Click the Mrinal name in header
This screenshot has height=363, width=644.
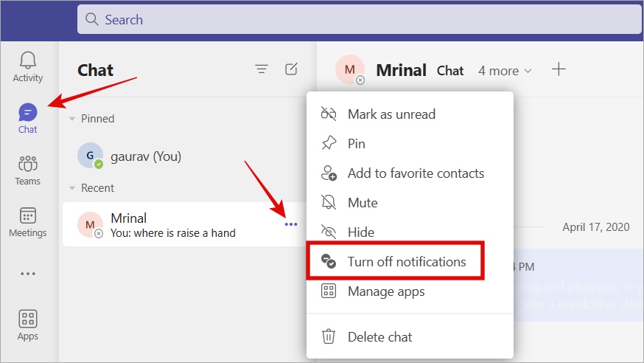click(x=402, y=70)
